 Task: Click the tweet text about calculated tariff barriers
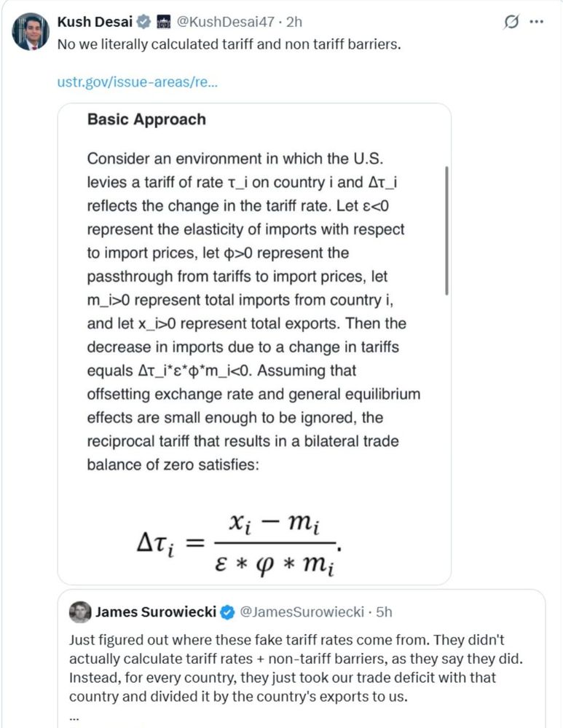(x=229, y=43)
